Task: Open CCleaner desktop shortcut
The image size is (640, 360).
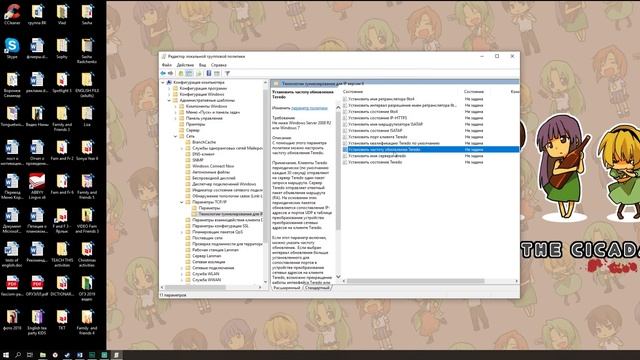Action: [12, 14]
